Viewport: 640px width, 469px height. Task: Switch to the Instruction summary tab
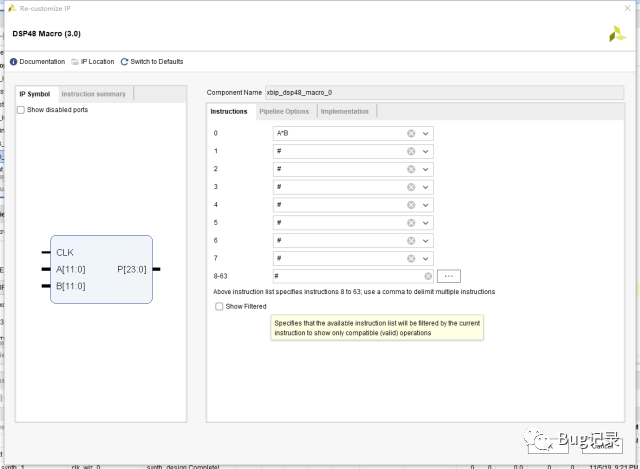93,94
